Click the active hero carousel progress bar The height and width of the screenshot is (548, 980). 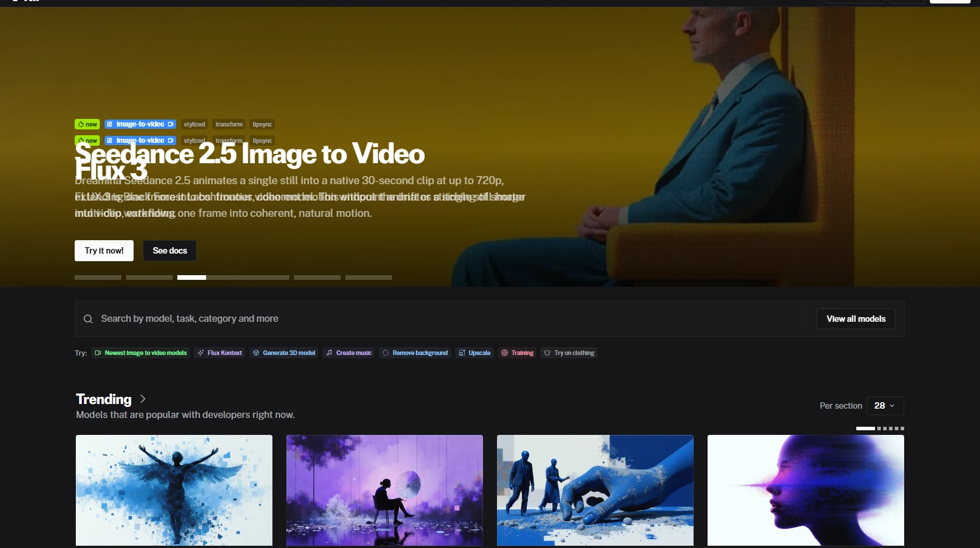(x=233, y=277)
